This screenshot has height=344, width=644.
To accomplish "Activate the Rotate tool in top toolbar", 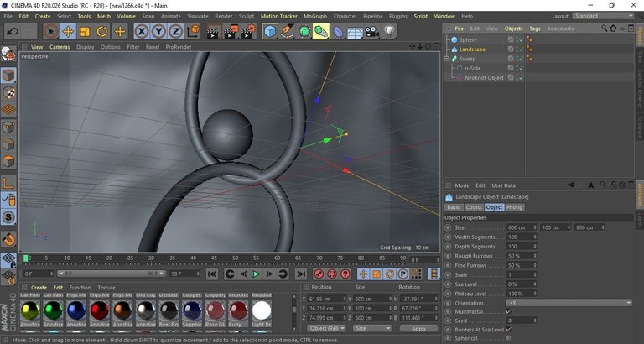I will tap(102, 32).
